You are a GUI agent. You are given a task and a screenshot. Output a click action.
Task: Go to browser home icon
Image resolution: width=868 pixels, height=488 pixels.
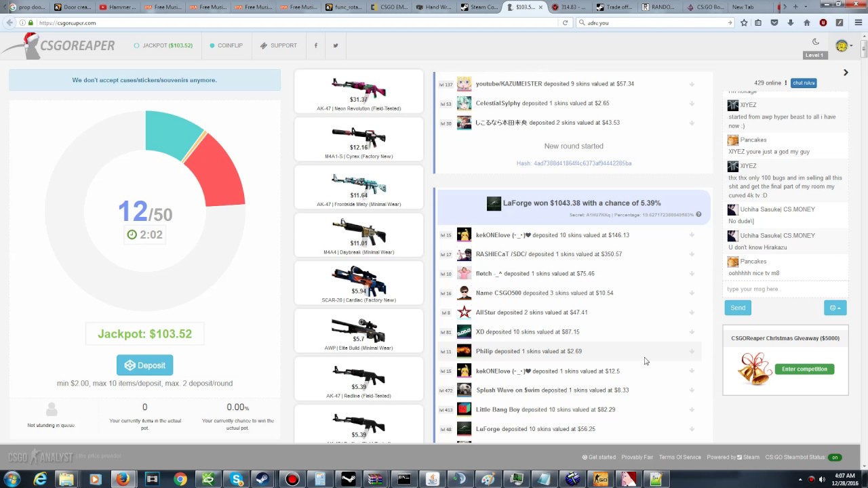[806, 22]
